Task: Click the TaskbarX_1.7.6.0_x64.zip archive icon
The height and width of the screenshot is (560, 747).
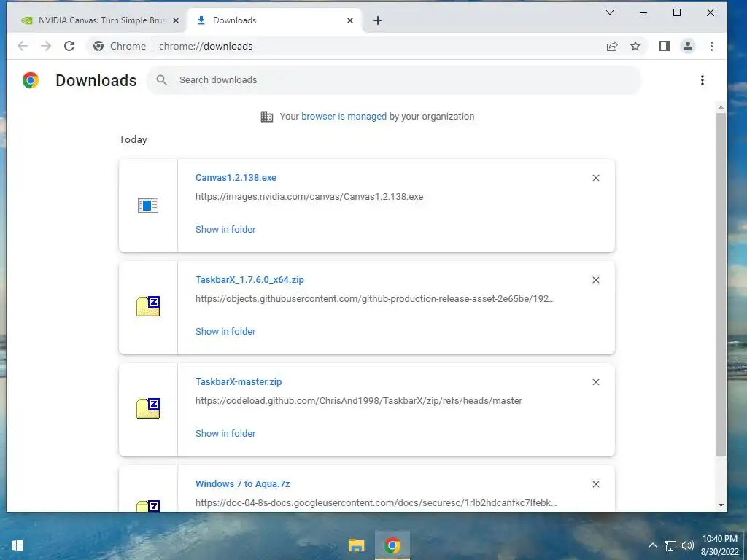Action: click(147, 306)
